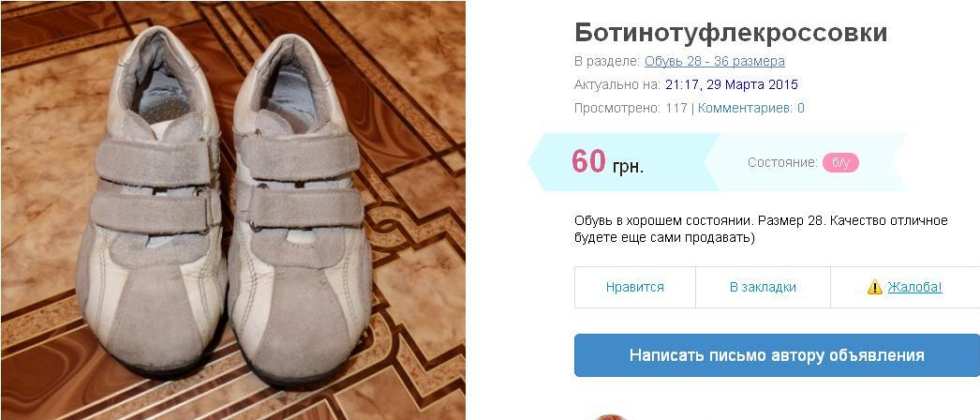Enlarge the shoes product photo

pos(232,210)
